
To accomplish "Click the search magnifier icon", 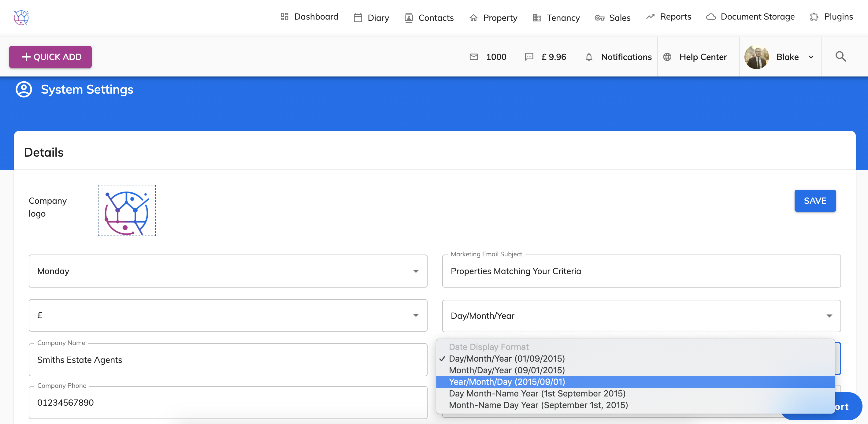I will pyautogui.click(x=840, y=57).
